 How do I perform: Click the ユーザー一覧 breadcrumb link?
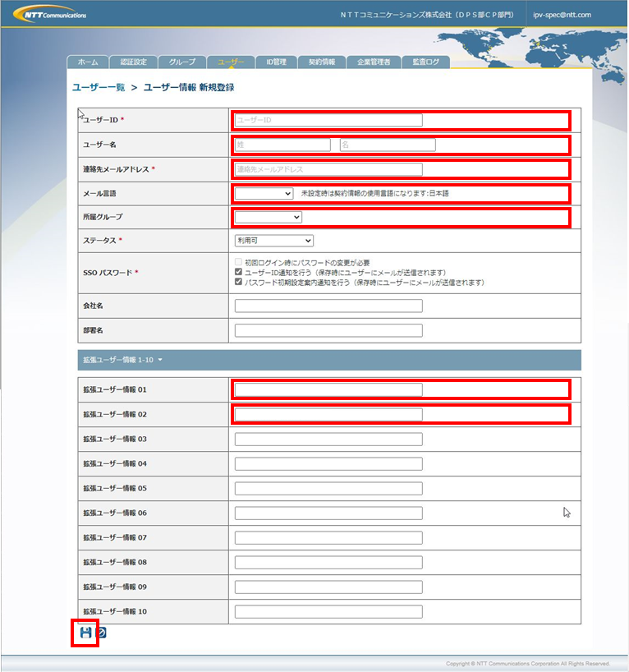coord(99,87)
